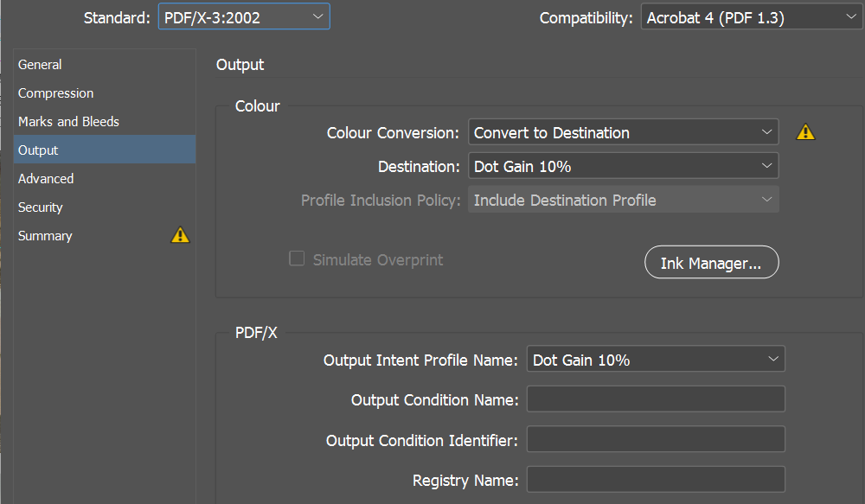
Task: Open the Output Intent Profile Name dropdown
Action: [655, 360]
